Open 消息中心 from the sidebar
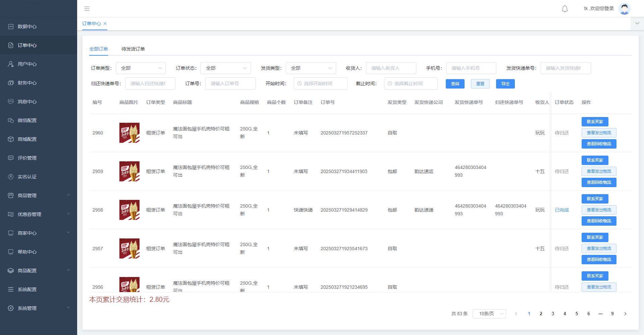644x335 pixels. click(x=27, y=102)
